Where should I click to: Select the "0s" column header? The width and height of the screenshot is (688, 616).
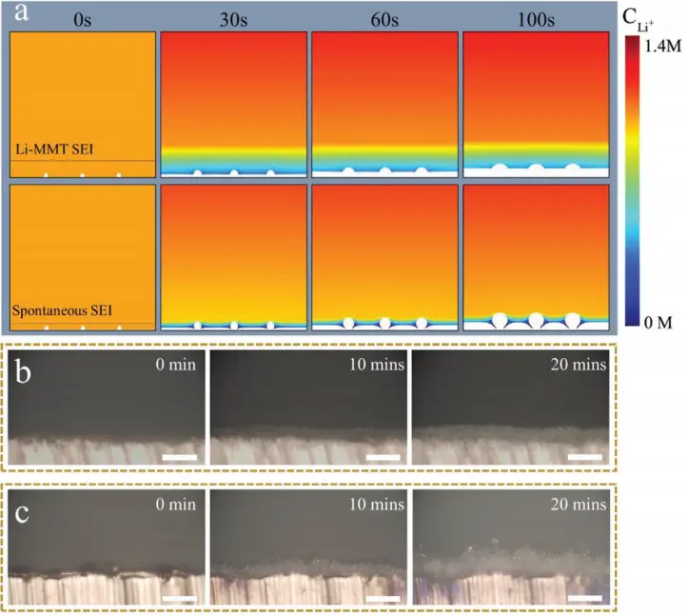coord(82,18)
